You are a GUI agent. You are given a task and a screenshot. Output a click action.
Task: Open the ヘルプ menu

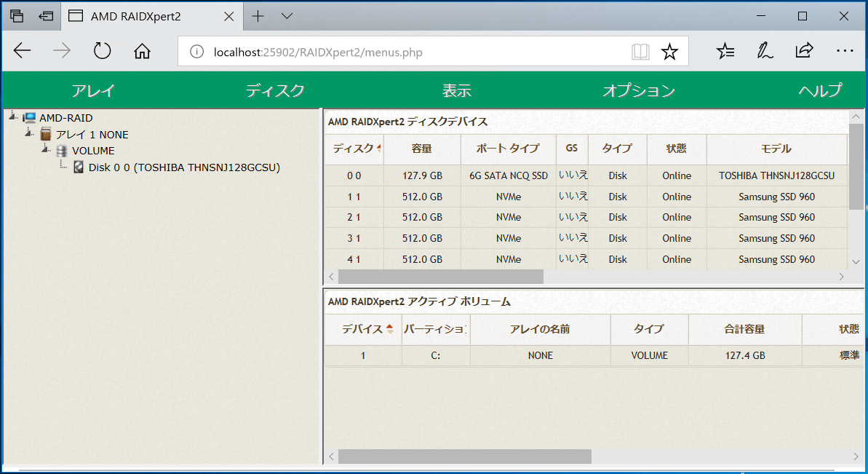point(821,90)
